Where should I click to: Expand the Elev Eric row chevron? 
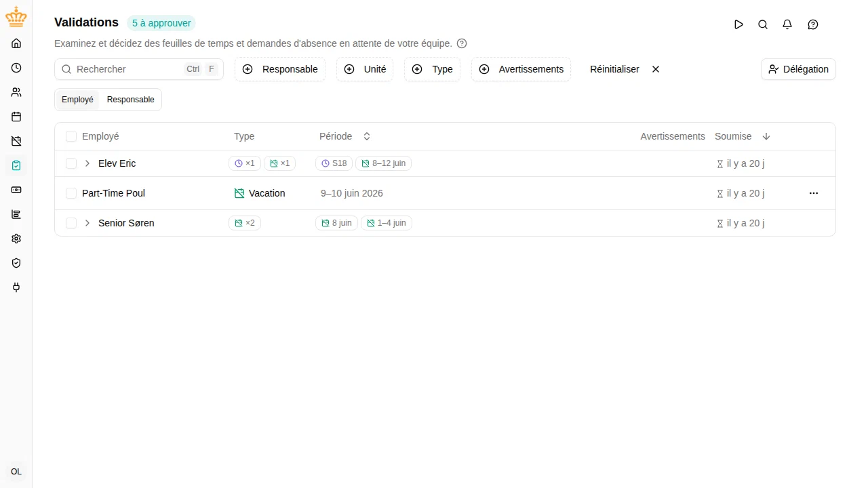click(87, 163)
